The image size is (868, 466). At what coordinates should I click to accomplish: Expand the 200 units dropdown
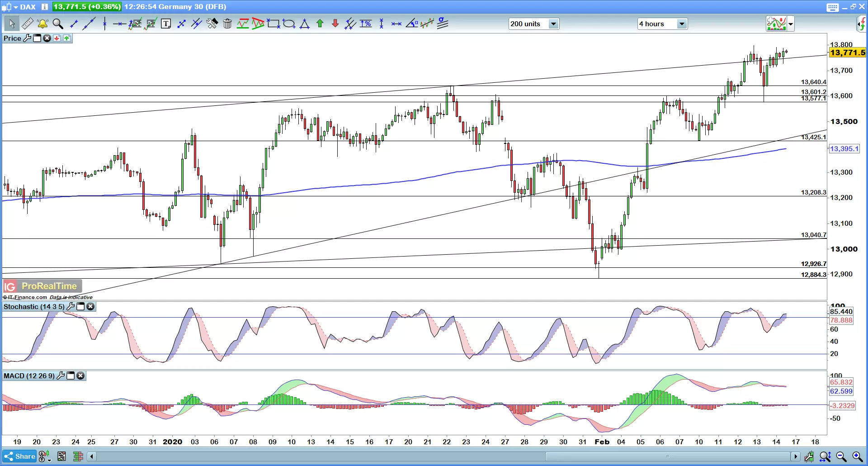[x=553, y=24]
